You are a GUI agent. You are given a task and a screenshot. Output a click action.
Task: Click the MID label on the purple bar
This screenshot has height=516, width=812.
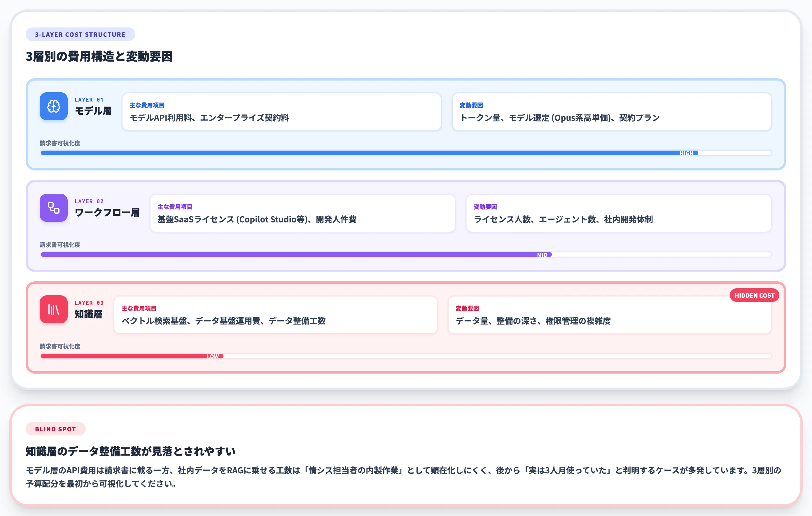tap(542, 255)
